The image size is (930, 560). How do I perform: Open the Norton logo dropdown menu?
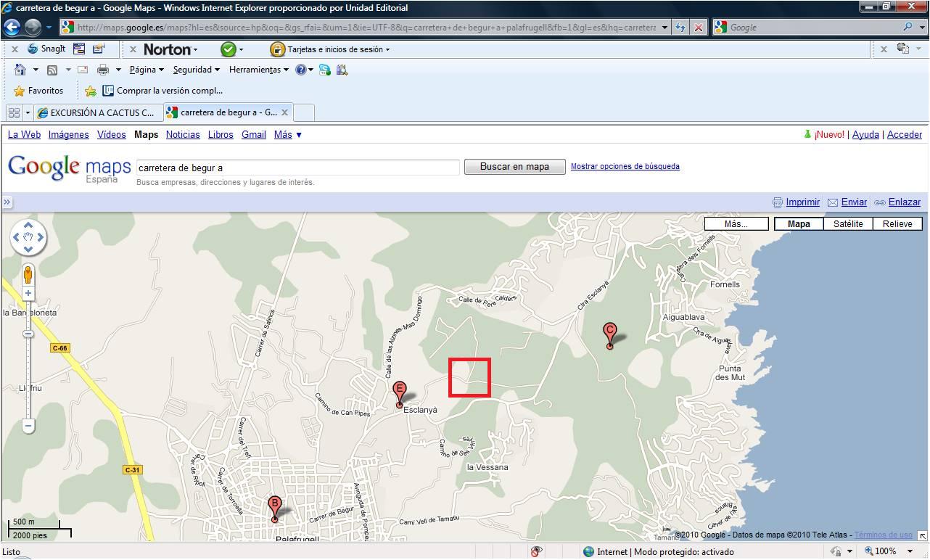pyautogui.click(x=170, y=49)
